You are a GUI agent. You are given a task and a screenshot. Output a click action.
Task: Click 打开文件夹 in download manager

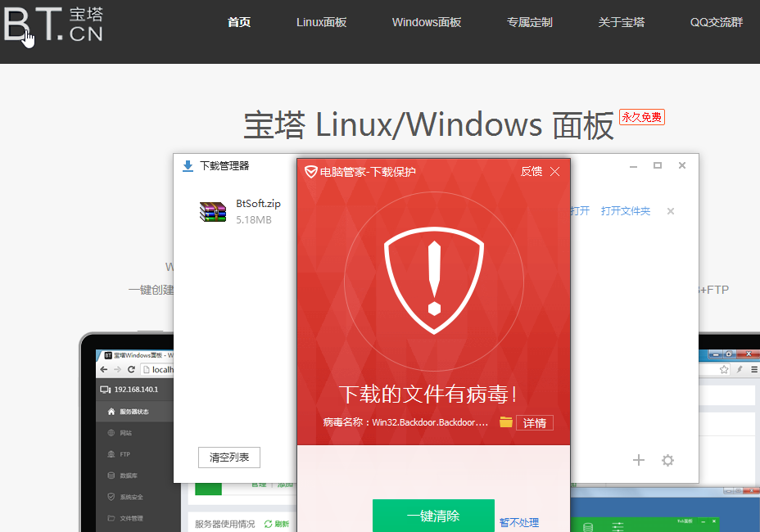[625, 211]
